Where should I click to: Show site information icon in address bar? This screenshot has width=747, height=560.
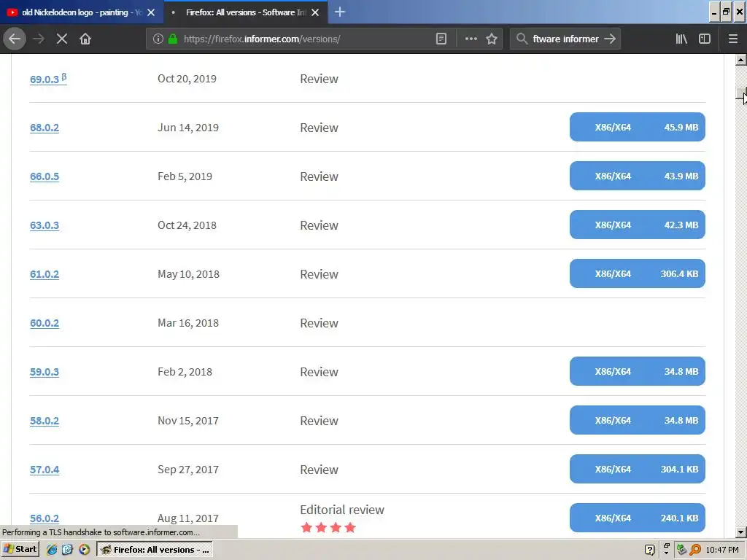[x=158, y=39]
